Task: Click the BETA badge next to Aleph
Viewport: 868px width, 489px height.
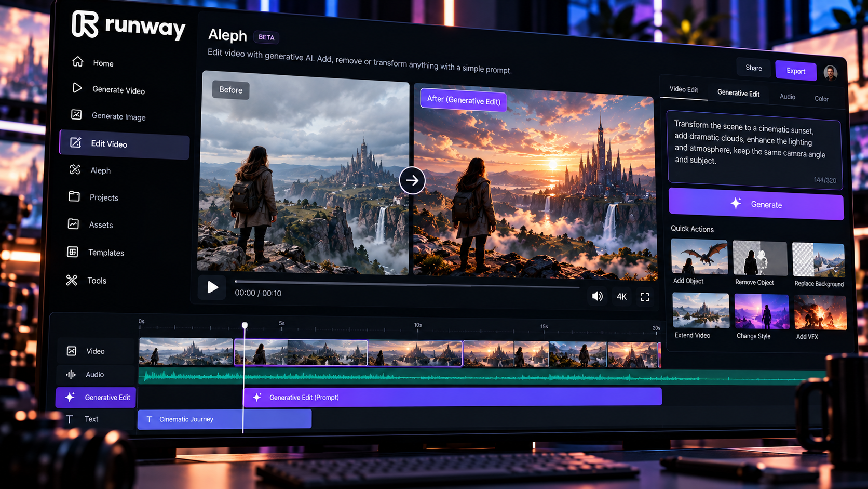Action: pos(266,37)
